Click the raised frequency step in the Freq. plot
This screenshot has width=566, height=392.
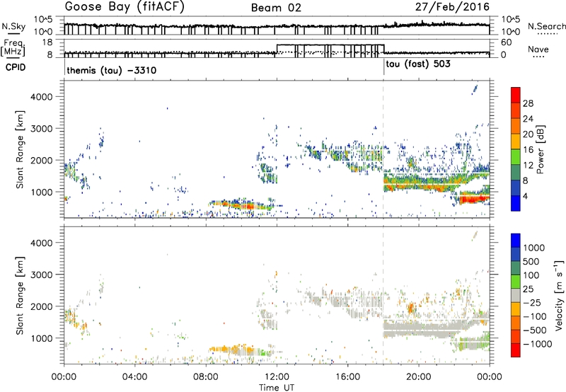pyautogui.click(x=330, y=45)
